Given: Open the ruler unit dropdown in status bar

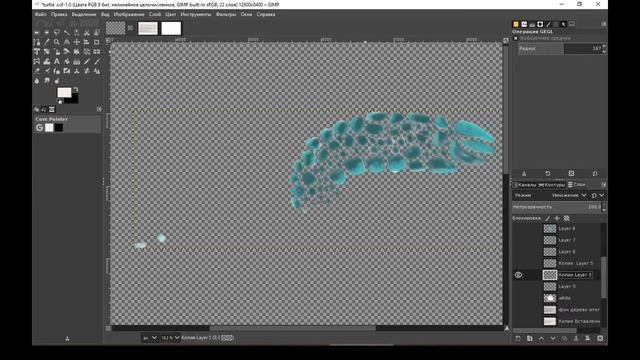Looking at the screenshot, I should (150, 338).
